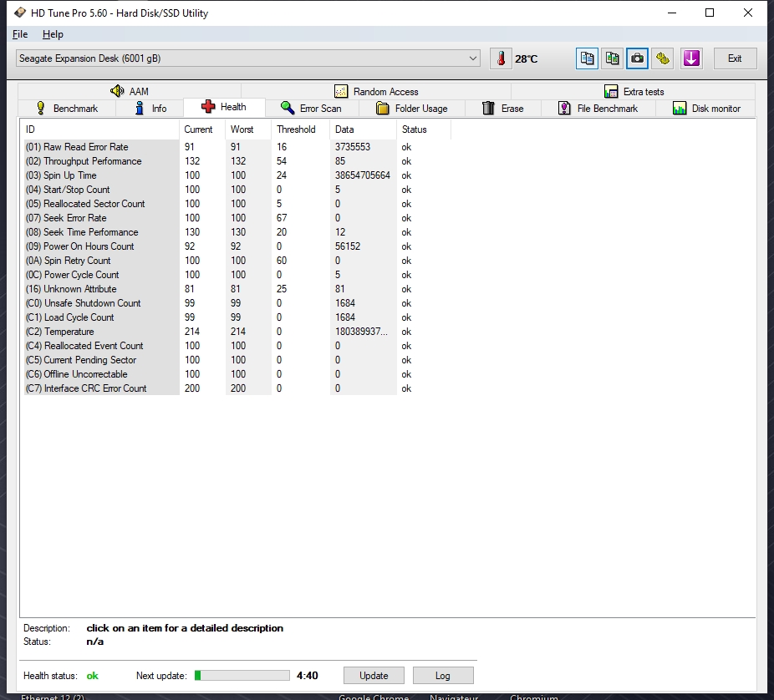Click the Exit button

click(x=735, y=58)
